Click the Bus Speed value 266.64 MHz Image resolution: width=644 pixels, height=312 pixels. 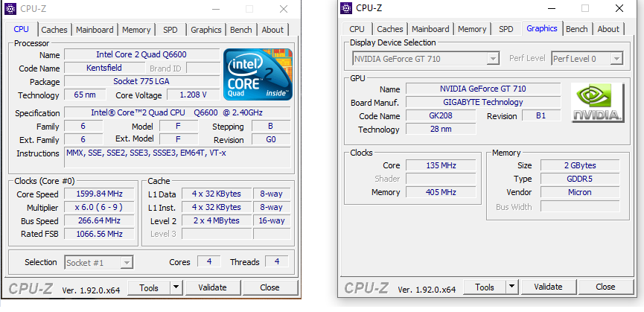pos(99,220)
